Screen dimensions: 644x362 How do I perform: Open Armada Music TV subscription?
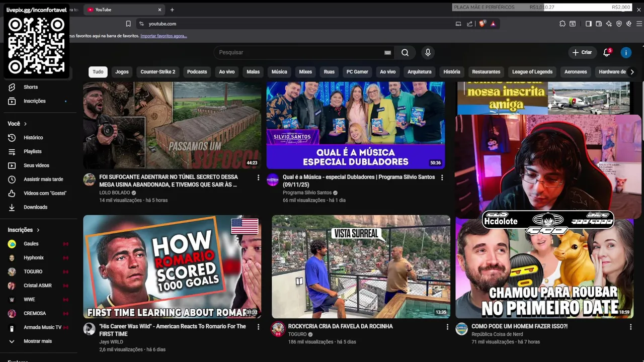tap(38, 327)
